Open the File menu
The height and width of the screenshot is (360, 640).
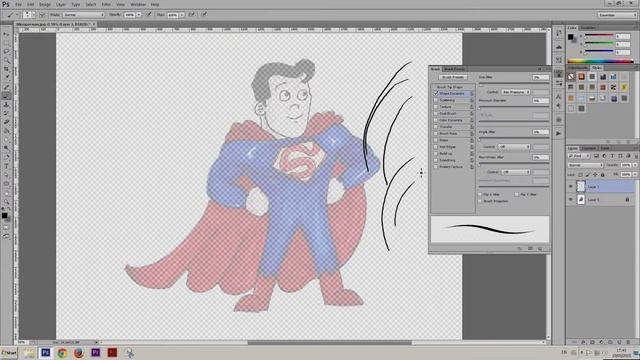[x=18, y=4]
